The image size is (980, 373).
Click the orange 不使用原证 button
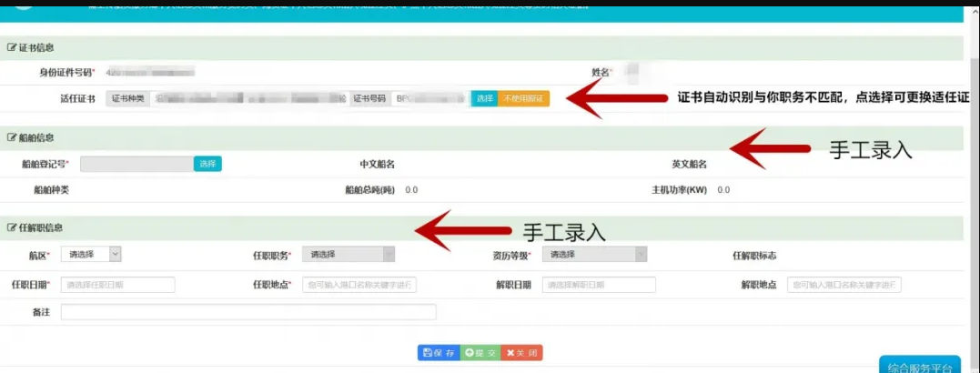(523, 98)
